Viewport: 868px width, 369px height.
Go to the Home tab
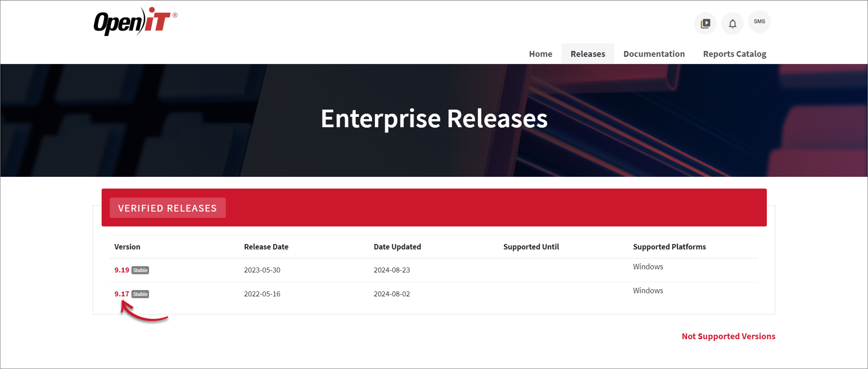540,54
